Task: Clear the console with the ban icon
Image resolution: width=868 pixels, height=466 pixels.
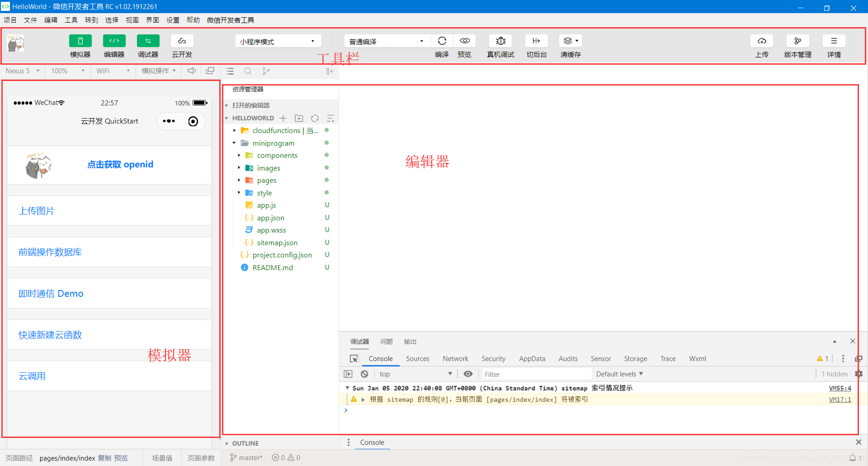Action: pyautogui.click(x=364, y=374)
